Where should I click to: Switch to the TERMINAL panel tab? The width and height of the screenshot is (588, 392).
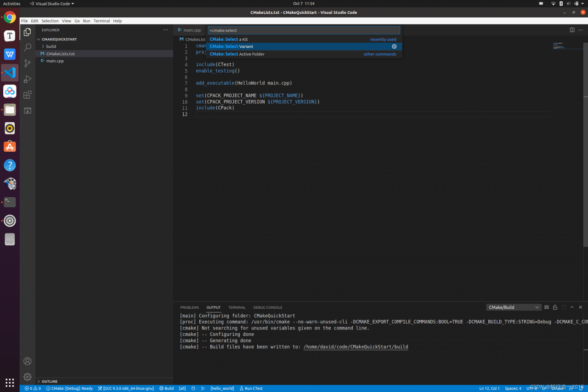click(x=237, y=307)
